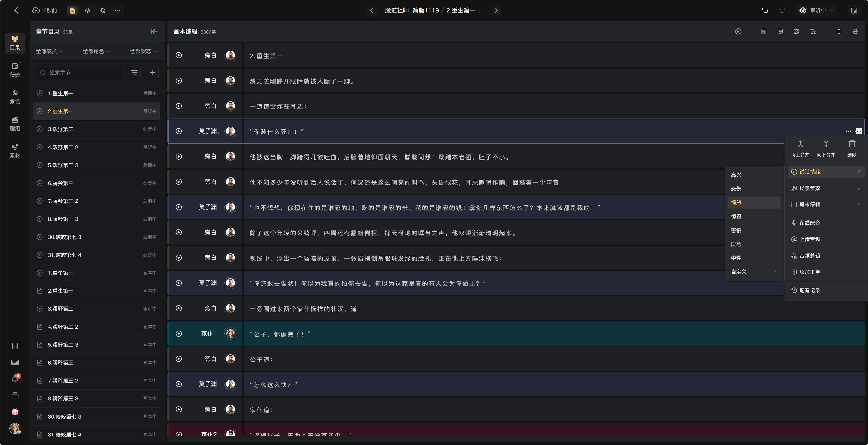The image size is (868, 445).
Task: Choose the 中性 emotion
Action: tap(754, 258)
